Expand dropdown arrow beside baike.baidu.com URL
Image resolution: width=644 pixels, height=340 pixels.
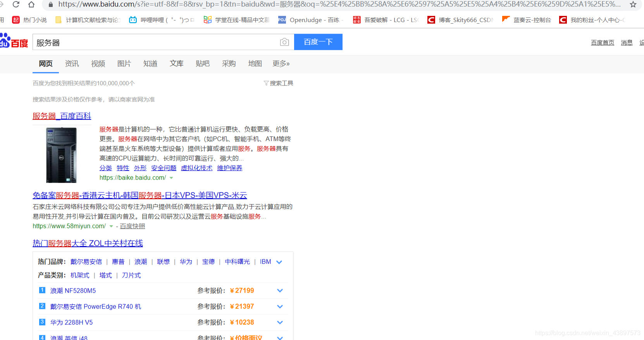[171, 178]
